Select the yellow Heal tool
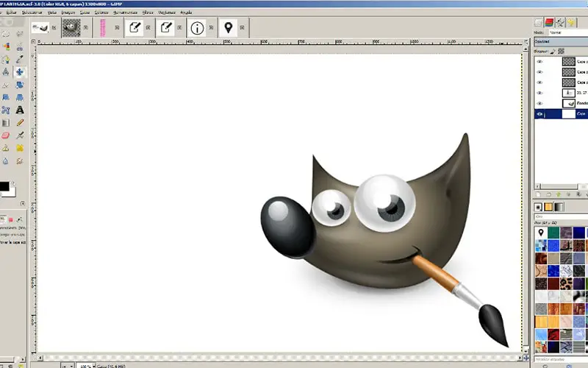Screen dimensions: 588x368 [20, 148]
